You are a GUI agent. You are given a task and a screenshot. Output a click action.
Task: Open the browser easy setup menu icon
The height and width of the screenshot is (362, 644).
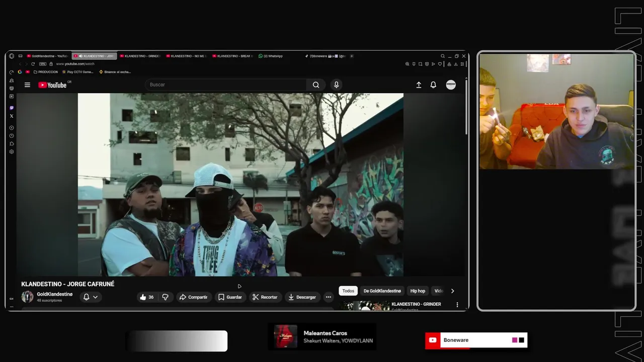[462, 64]
